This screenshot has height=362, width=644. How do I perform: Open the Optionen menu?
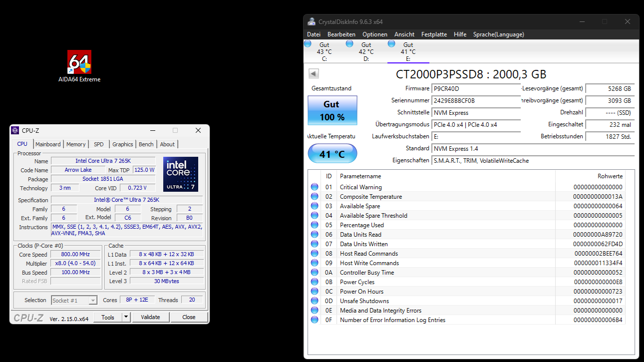click(375, 34)
